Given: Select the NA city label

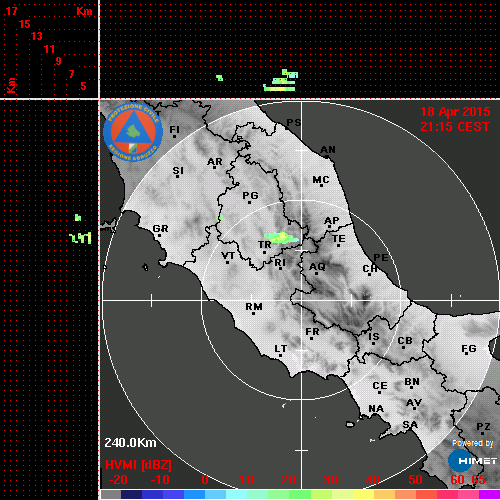Looking at the screenshot, I should pos(376,408).
